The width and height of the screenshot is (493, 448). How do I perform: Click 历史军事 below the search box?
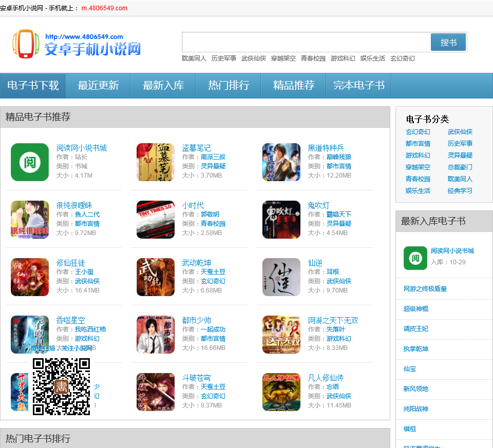click(224, 59)
